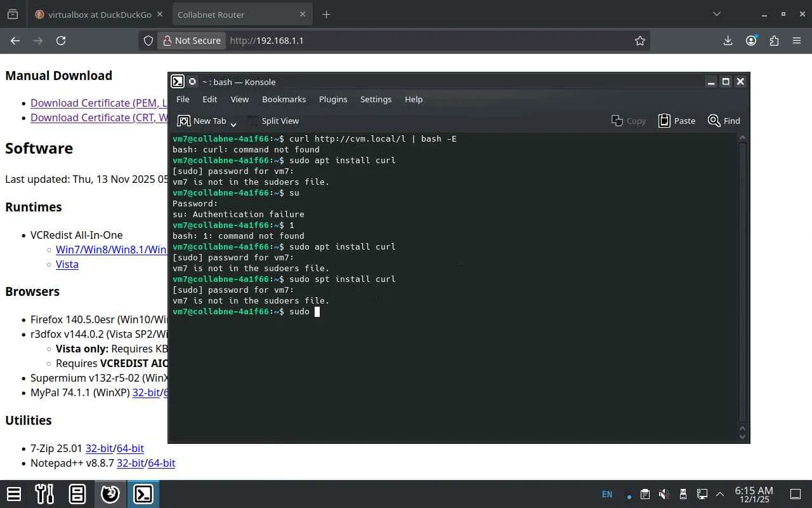
Task: Open Firefox downloads panel
Action: pyautogui.click(x=728, y=41)
